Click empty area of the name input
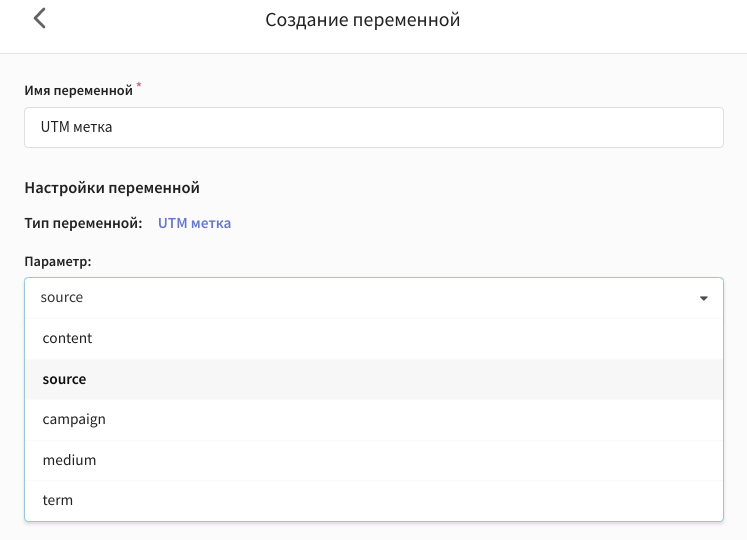This screenshot has width=747, height=540. tap(419, 127)
